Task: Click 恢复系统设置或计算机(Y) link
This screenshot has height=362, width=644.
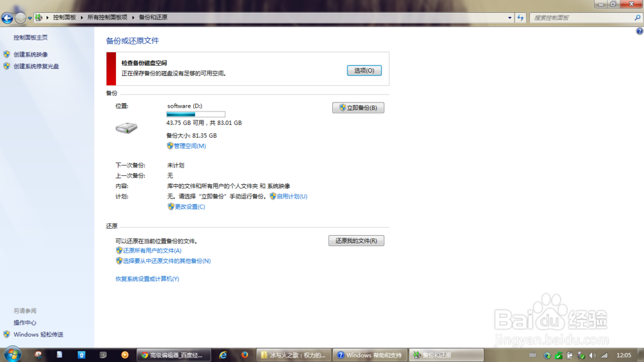Action: tap(147, 279)
